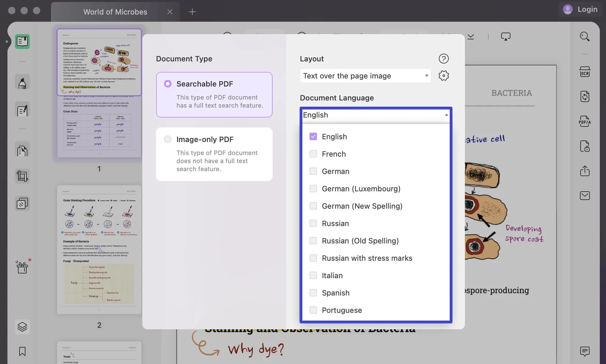Enable English language checkbox

tap(313, 136)
